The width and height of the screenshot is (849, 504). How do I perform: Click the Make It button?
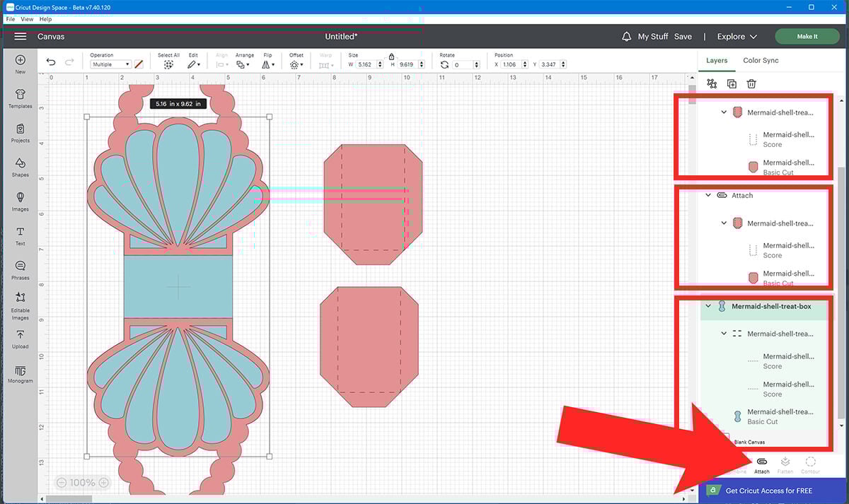point(807,37)
